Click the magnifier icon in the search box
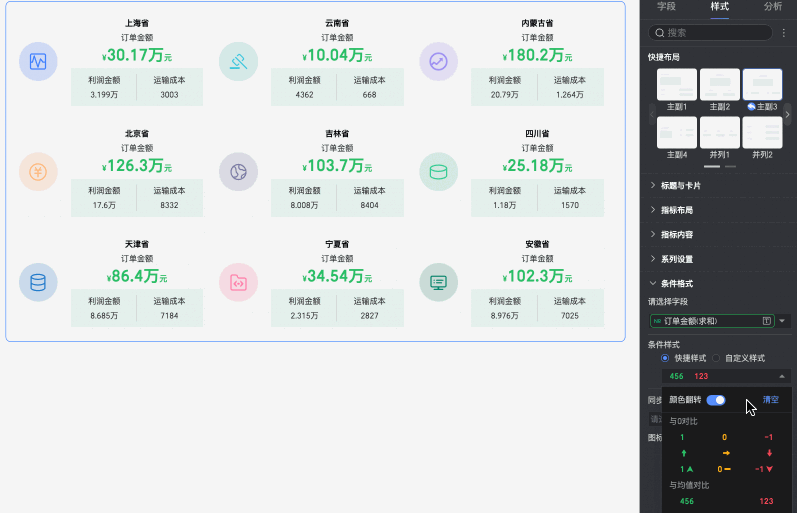The width and height of the screenshot is (797, 513). [x=660, y=33]
